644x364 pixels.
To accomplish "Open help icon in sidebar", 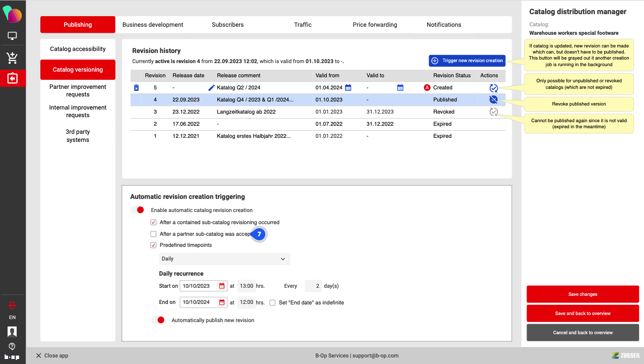I will pos(13,346).
